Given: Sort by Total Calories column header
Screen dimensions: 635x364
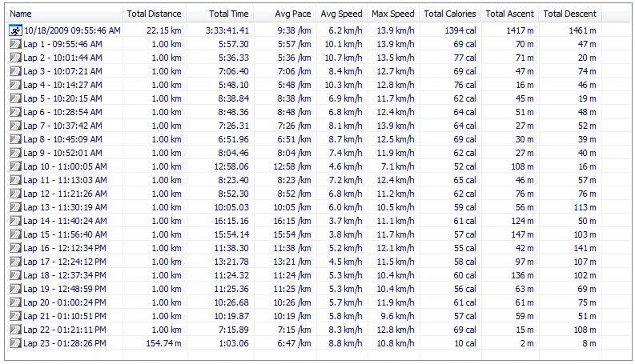Looking at the screenshot, I should point(450,14).
